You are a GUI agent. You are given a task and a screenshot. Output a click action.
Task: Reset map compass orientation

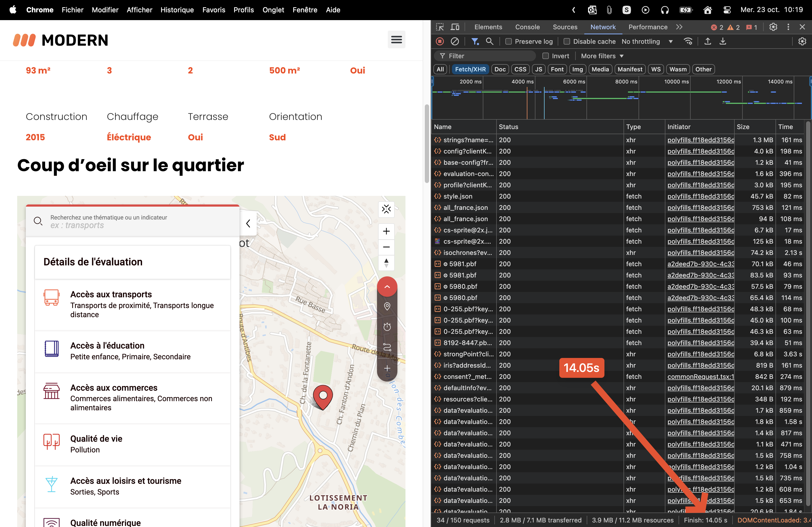(386, 263)
